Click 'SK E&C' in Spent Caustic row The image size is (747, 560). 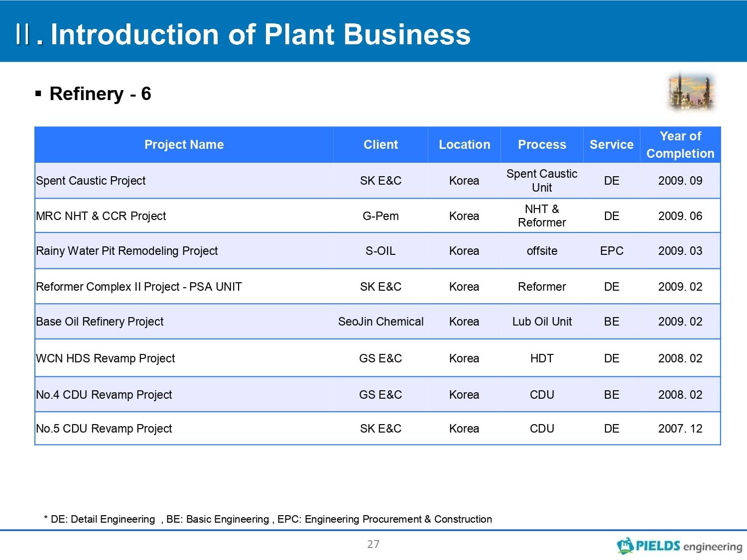click(x=380, y=181)
